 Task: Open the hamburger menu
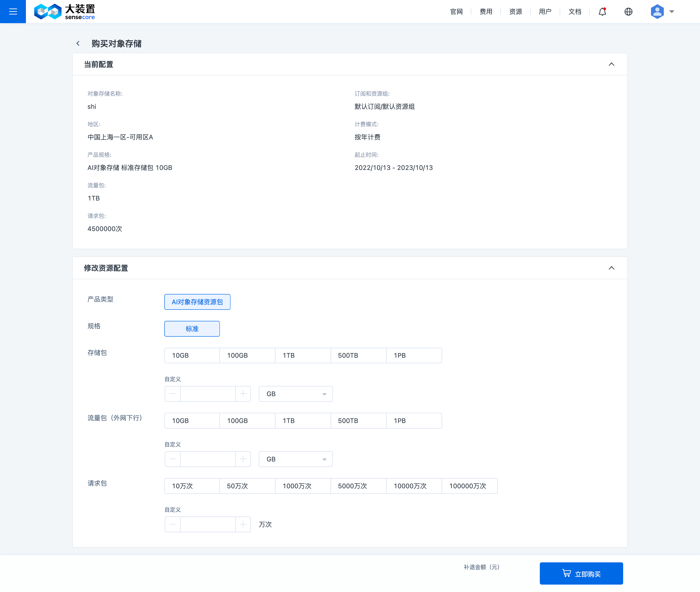click(x=13, y=11)
